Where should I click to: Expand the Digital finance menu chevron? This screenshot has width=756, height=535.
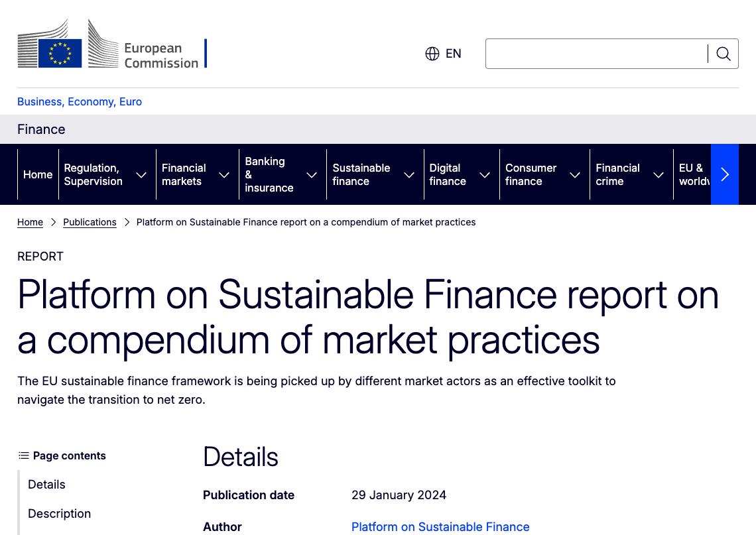click(x=485, y=174)
